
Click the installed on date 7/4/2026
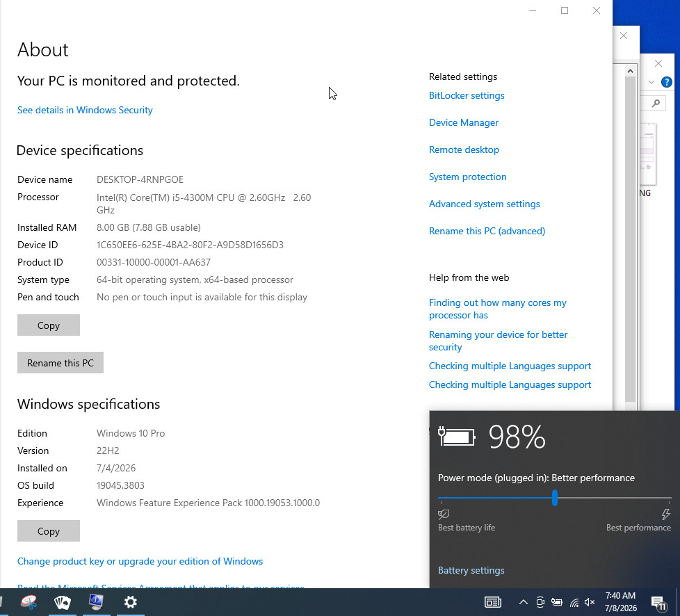tap(116, 468)
